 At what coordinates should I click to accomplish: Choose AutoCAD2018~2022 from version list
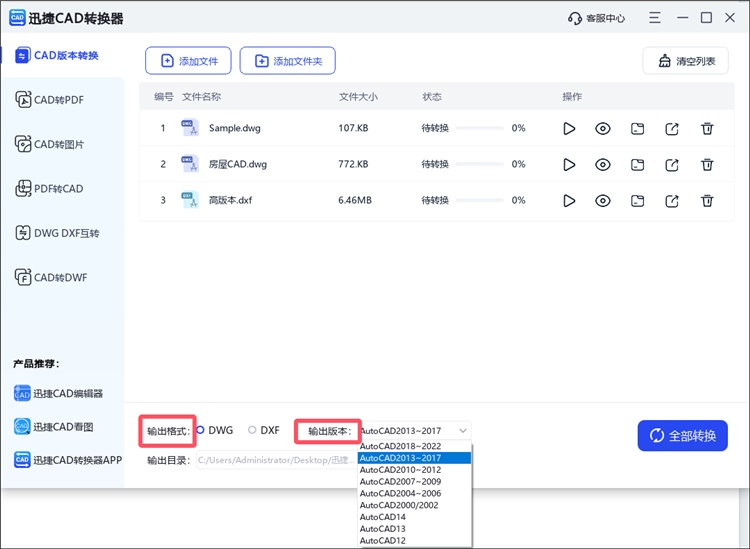tap(400, 446)
